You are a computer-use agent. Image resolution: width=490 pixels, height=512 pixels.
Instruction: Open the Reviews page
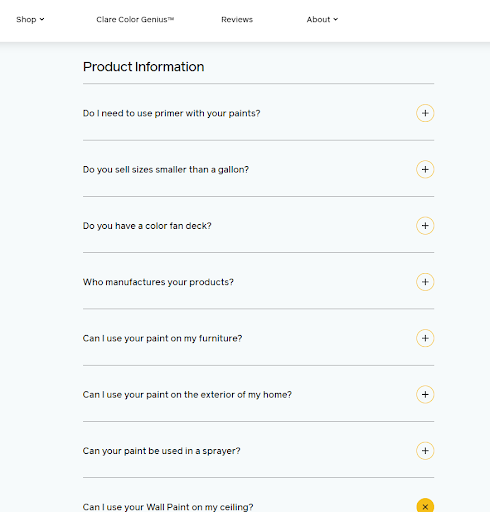[237, 19]
